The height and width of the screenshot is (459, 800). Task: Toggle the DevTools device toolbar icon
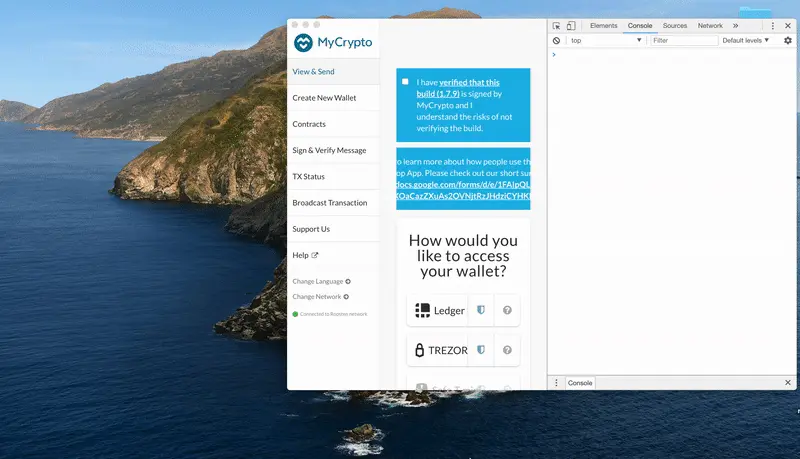(x=571, y=26)
